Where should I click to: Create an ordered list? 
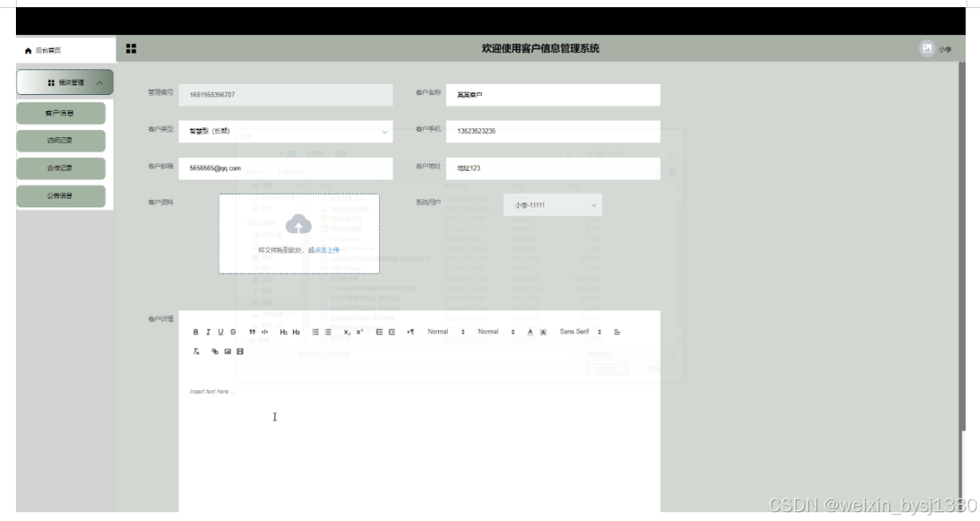(315, 332)
